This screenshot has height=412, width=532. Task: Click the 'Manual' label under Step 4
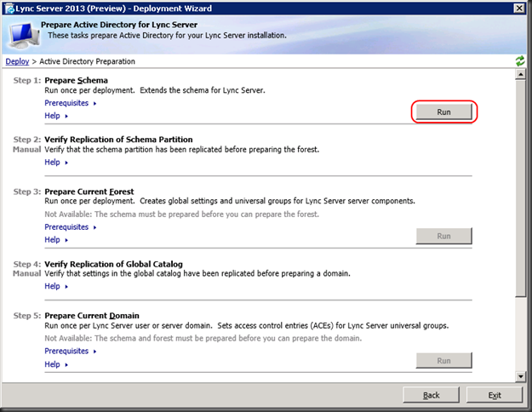tap(26, 273)
